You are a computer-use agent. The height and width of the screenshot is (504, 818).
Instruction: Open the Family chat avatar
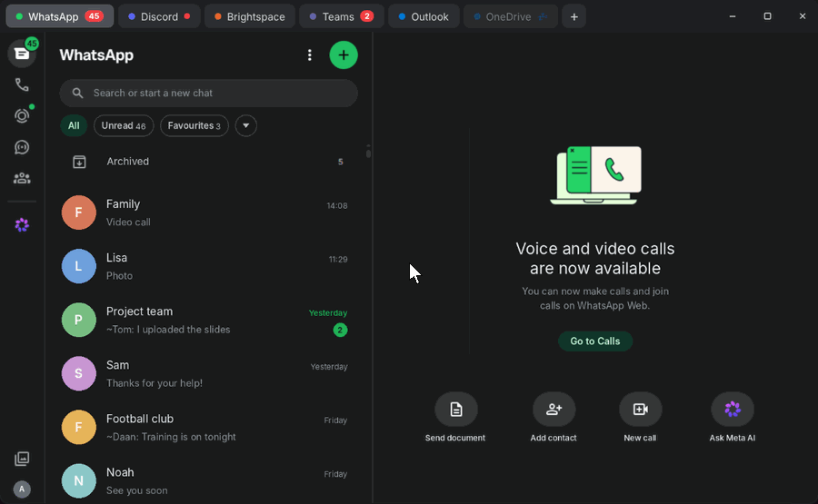click(79, 212)
